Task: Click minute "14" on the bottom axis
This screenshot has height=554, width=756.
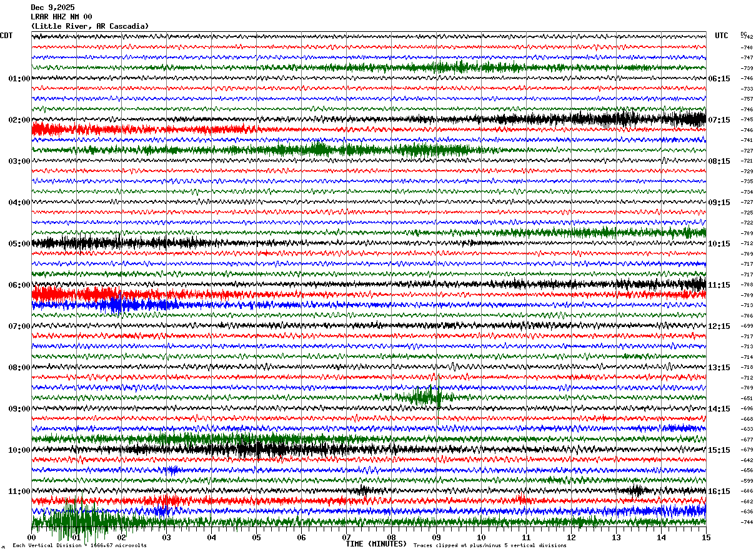Action: 661,537
